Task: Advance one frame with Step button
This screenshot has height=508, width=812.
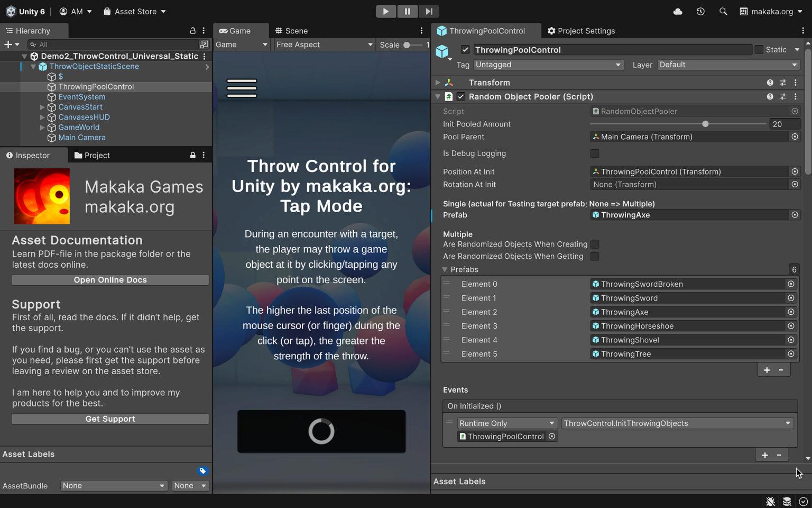Action: tap(429, 11)
